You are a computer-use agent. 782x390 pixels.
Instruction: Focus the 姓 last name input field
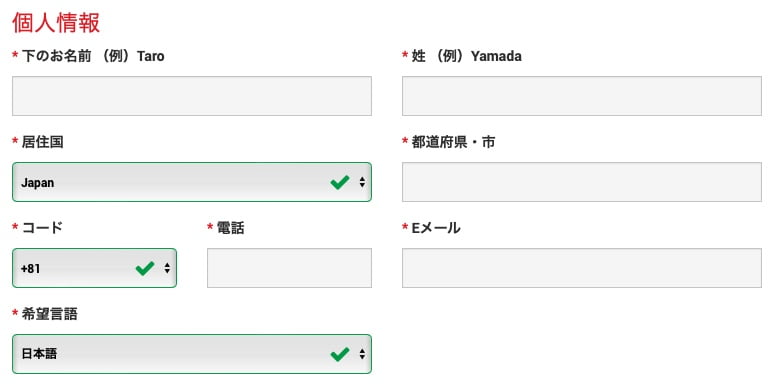[x=582, y=96]
